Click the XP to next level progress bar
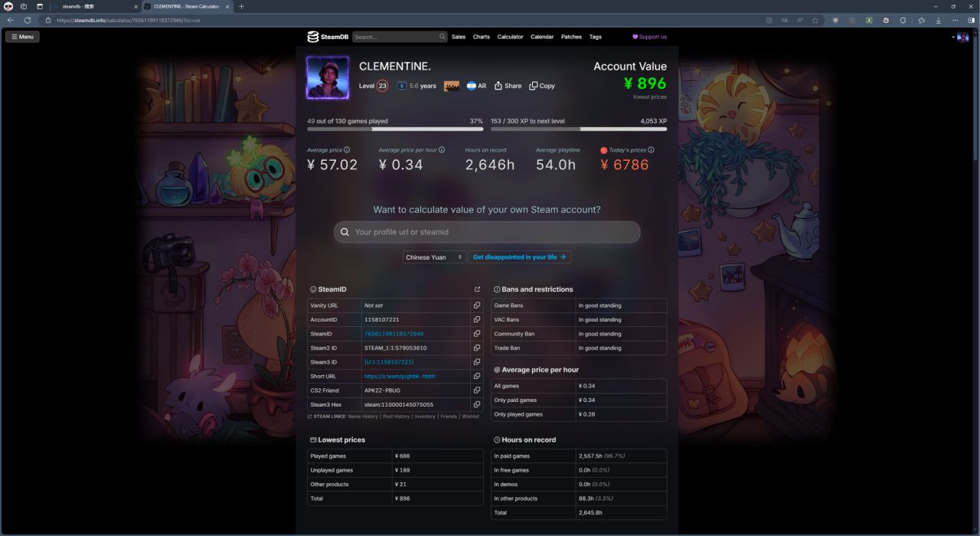Screen dimensions: 980x536 click(x=579, y=129)
